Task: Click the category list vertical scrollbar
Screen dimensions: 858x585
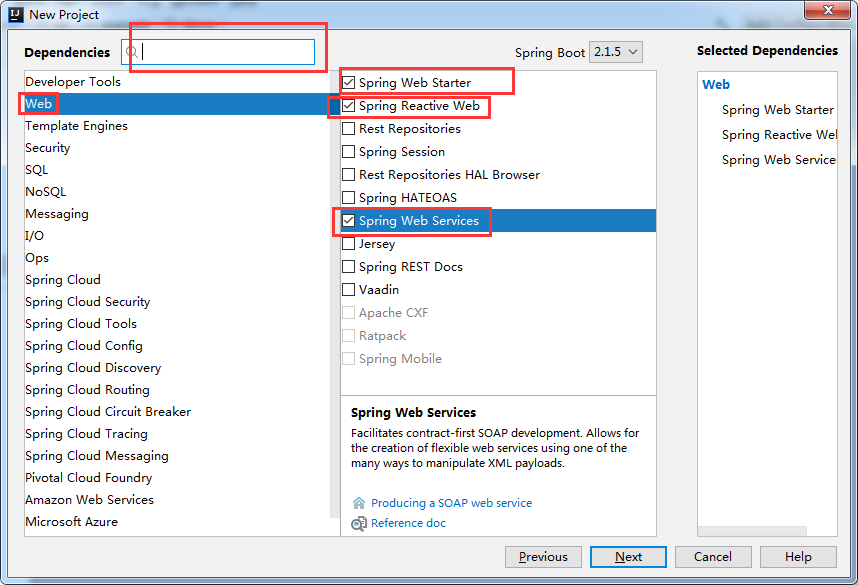Action: tap(334, 294)
